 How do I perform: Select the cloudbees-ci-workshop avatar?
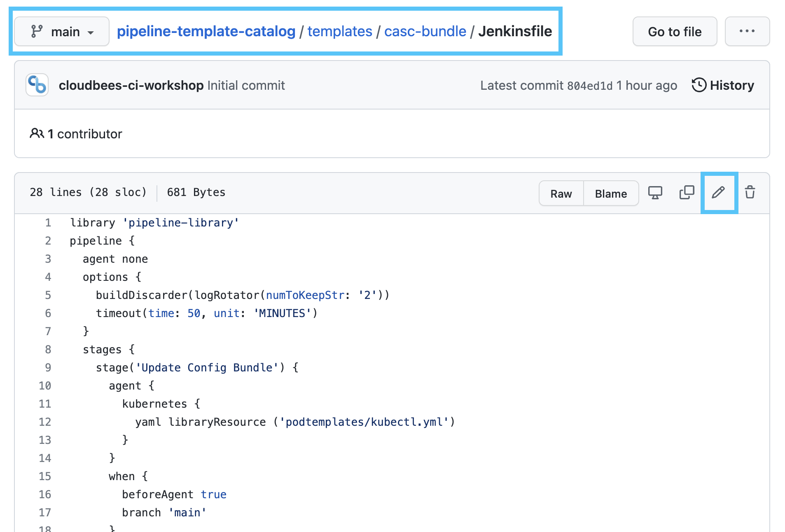point(37,85)
